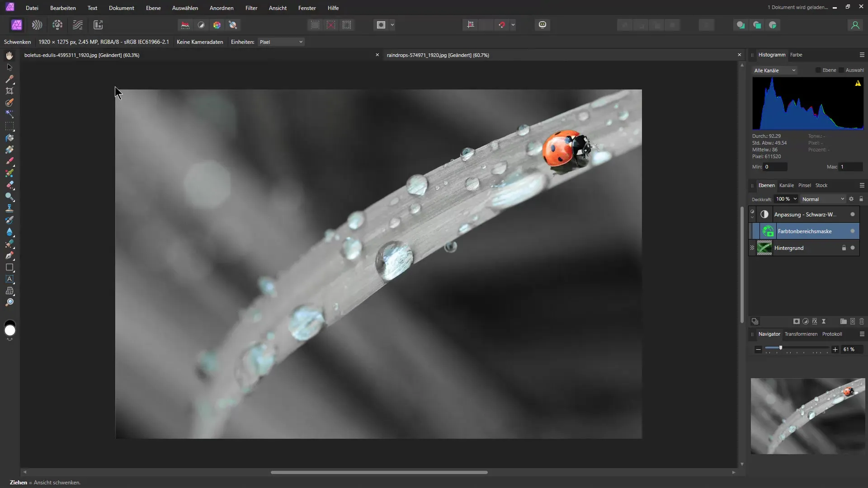Screen dimensions: 868x488
Task: Select the Color Picker eyedropper tool
Action: (9, 79)
